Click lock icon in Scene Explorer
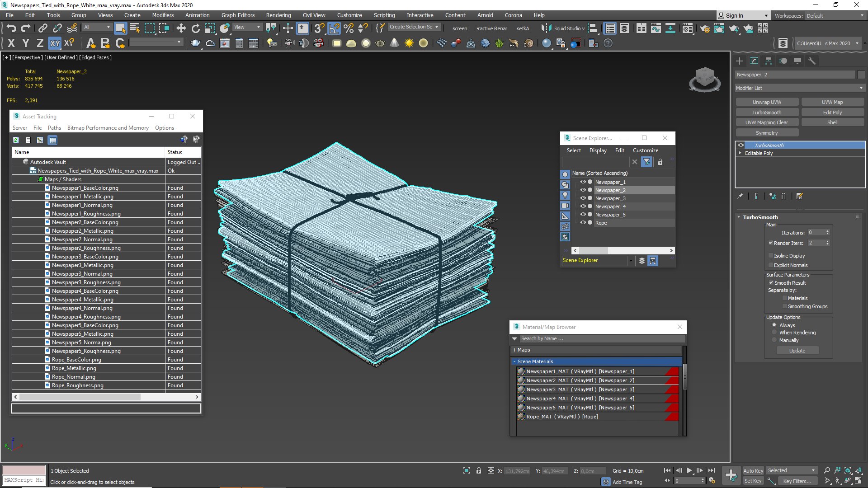Image resolution: width=868 pixels, height=488 pixels. tap(660, 162)
